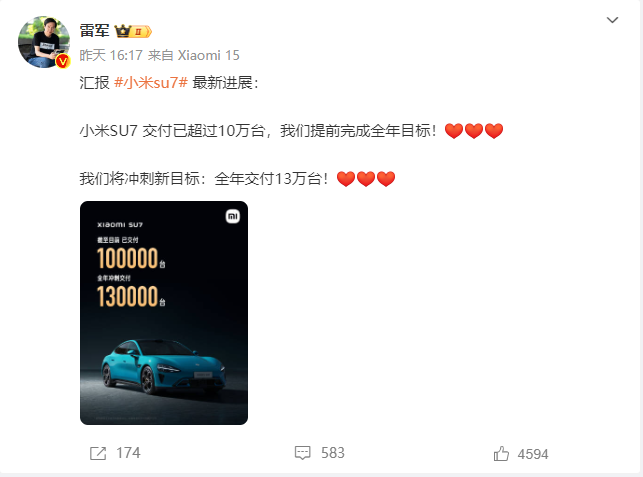Screen dimensions: 643x477
Task: Click the teal SU7 car in poster
Action: (x=163, y=366)
